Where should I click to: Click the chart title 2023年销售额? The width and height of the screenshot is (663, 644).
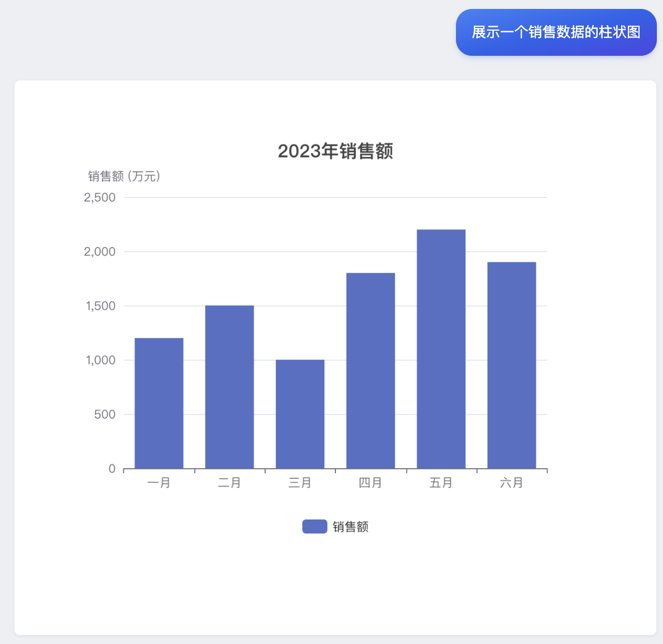coord(336,152)
